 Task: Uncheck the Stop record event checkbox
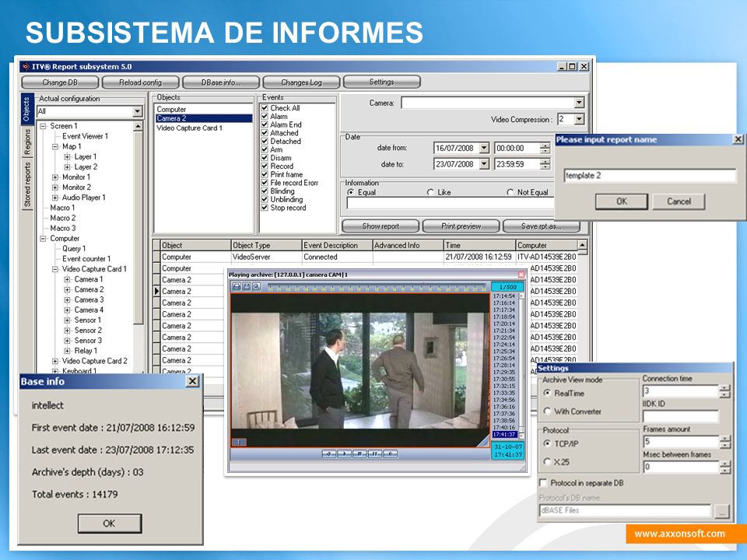[x=265, y=208]
